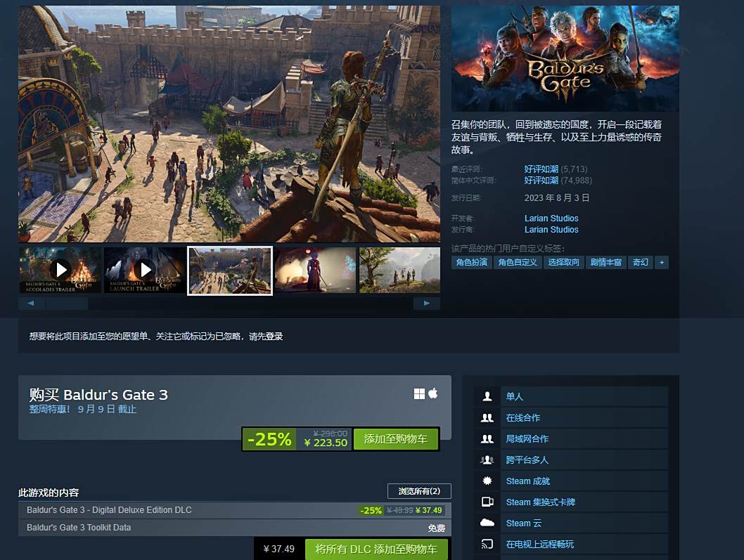
Task: Select the red-robed character screenshot thumbnail
Action: (x=315, y=270)
